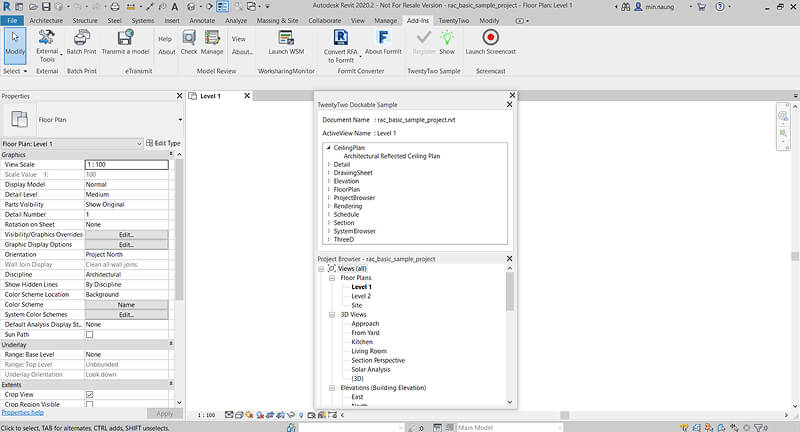Click Transmit a model icon
This screenshot has height=432, width=800.
[x=125, y=39]
